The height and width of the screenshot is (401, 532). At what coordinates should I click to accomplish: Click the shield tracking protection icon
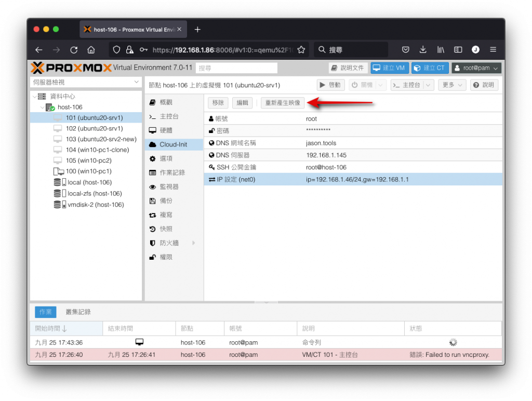coord(116,50)
